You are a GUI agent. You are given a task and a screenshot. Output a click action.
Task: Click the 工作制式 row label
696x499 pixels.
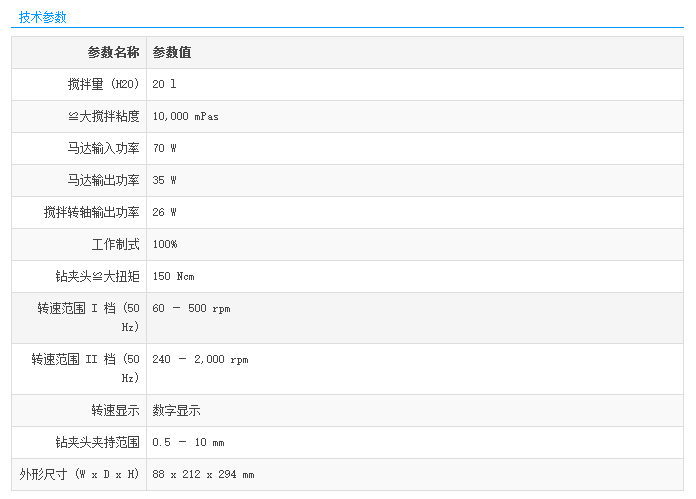[x=115, y=244]
